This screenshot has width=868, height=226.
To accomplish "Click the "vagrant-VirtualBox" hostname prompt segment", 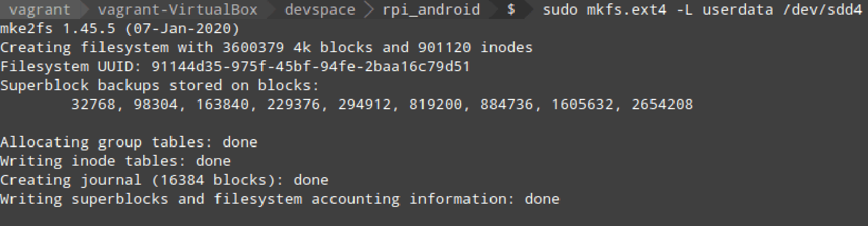I will point(177,10).
